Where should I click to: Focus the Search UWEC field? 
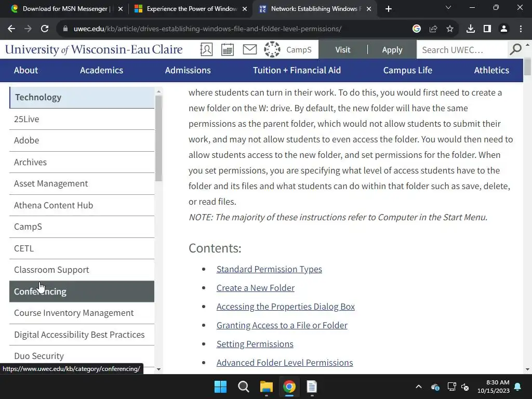(461, 50)
